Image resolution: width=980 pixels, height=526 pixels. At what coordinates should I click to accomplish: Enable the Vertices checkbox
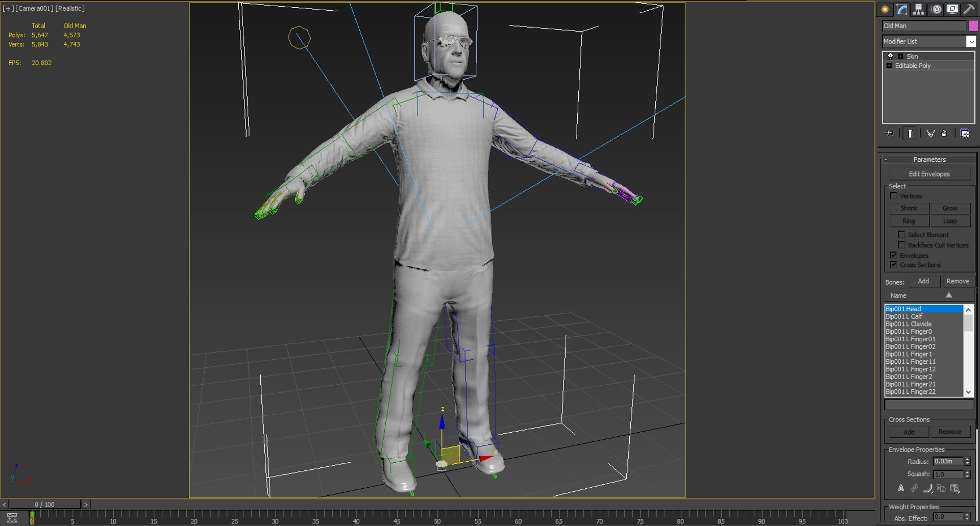893,196
